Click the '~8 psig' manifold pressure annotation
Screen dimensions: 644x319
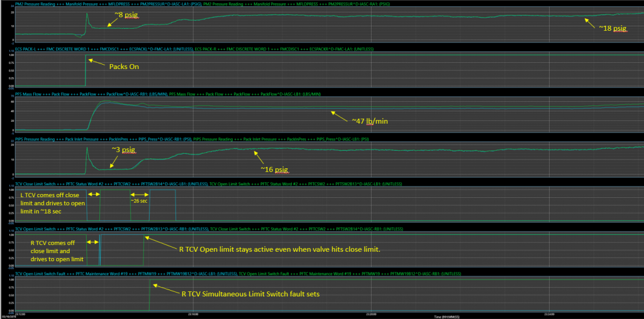(126, 14)
